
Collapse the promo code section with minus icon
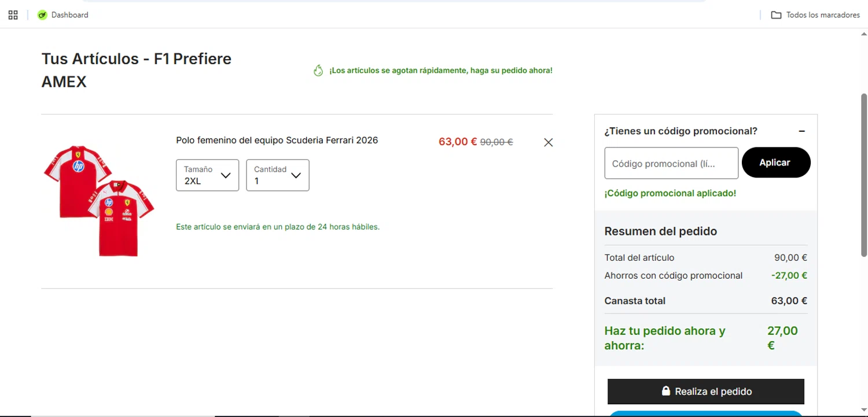[801, 131]
